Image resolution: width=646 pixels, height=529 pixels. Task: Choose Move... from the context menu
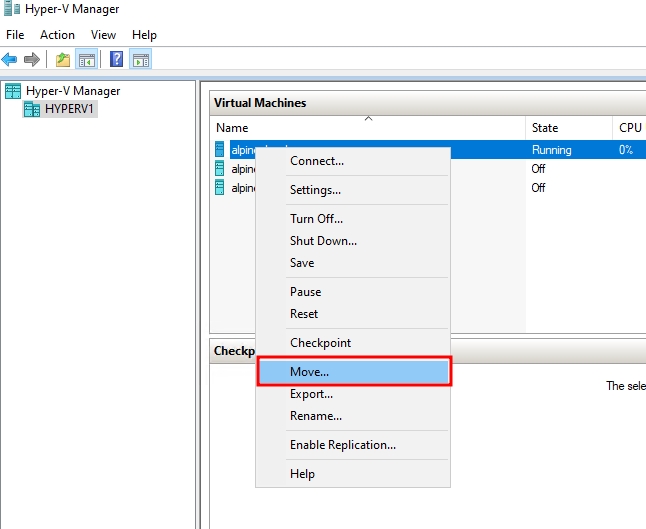click(309, 372)
